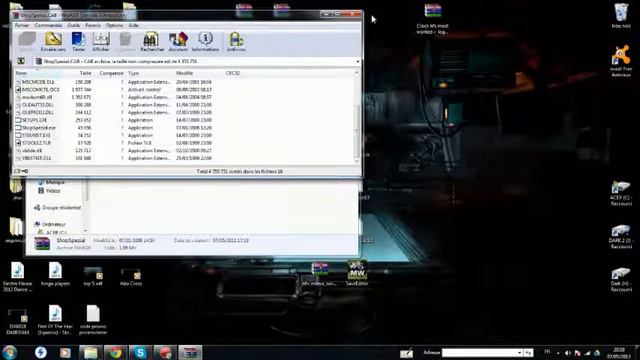Expand the taskbar Adresse dropdown arrow
Image resolution: width=640 pixels, height=360 pixels.
[x=520, y=353]
